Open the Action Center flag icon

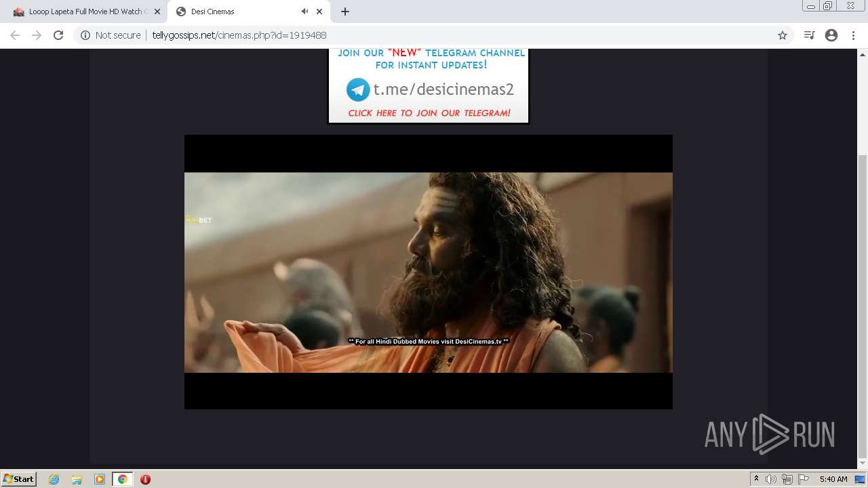tap(804, 479)
